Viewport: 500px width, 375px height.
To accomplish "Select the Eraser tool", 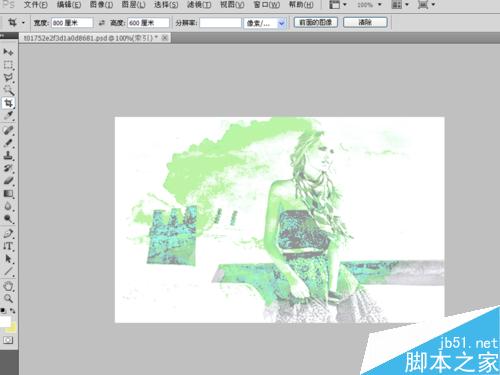I will (x=8, y=181).
